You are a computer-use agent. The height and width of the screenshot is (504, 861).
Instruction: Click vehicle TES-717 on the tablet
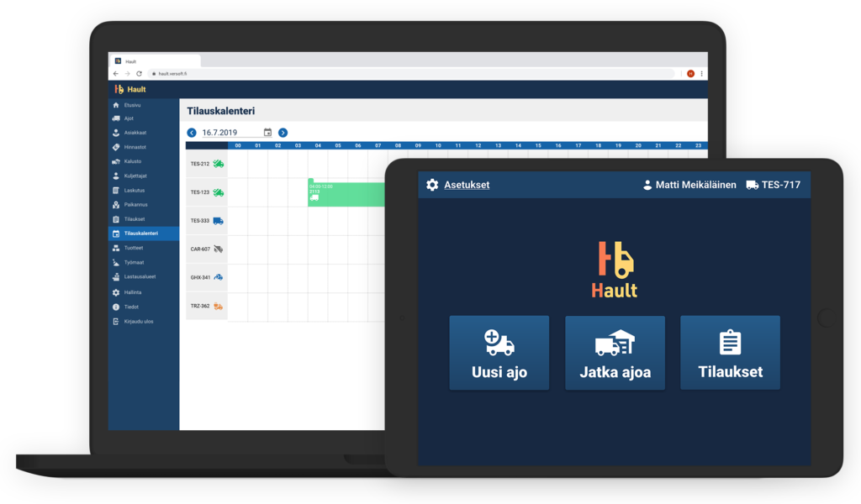(774, 185)
